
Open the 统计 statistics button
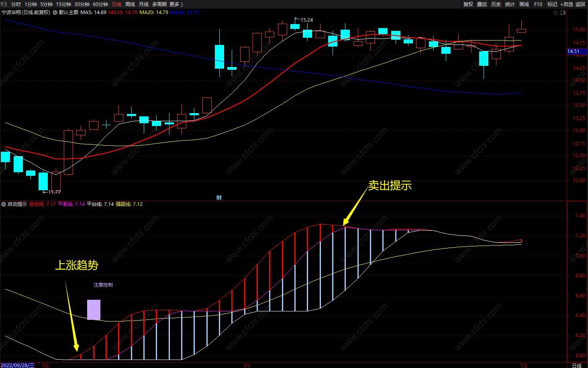click(x=510, y=4)
